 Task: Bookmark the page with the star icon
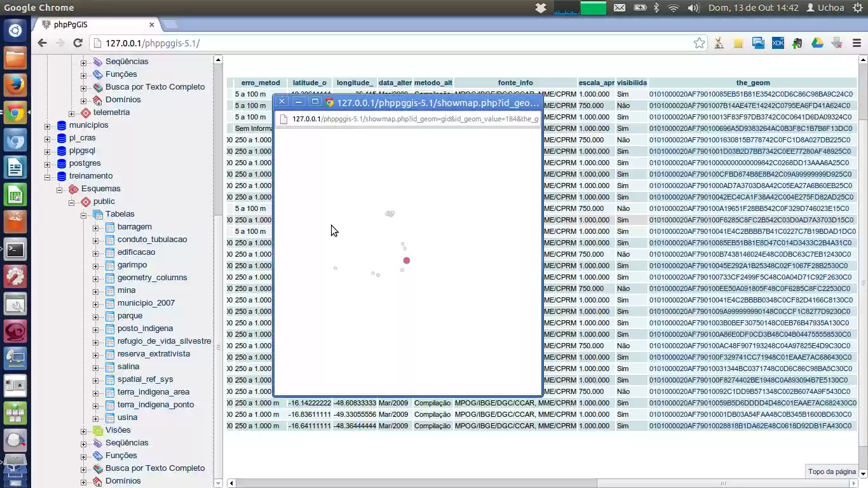pos(699,43)
